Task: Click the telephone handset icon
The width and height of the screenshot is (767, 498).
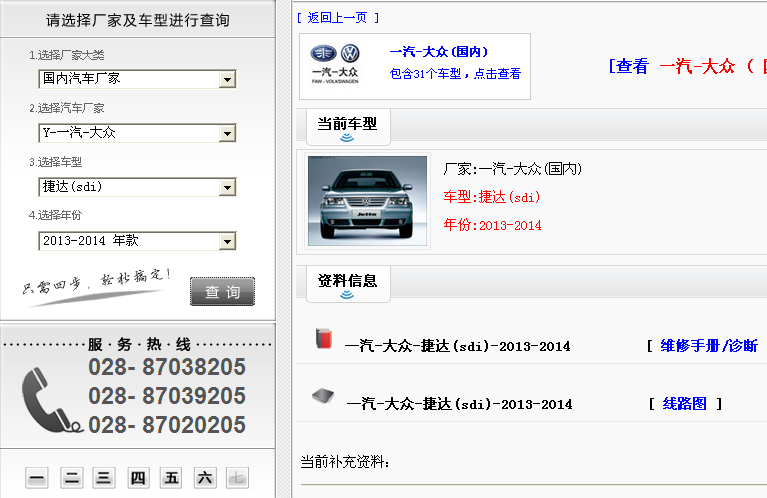Action: 51,400
